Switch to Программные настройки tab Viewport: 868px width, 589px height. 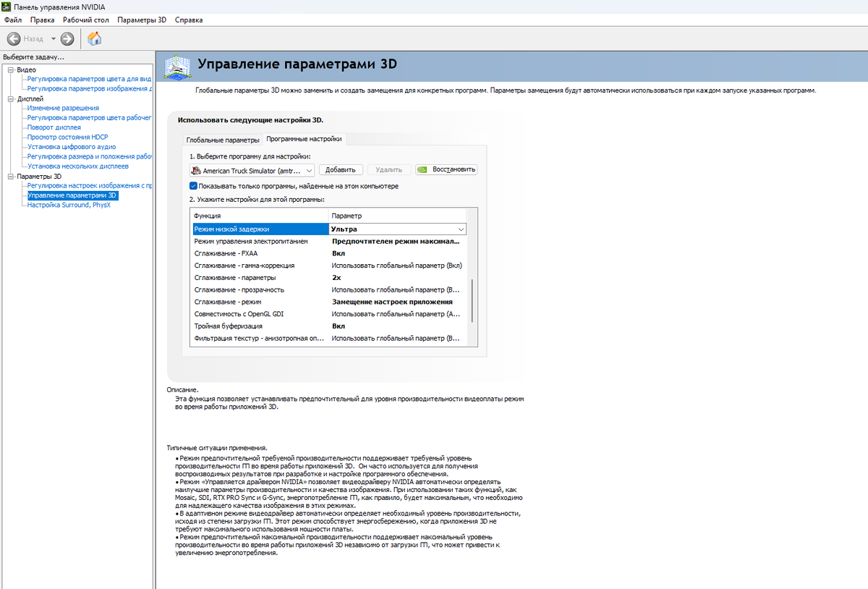click(304, 138)
